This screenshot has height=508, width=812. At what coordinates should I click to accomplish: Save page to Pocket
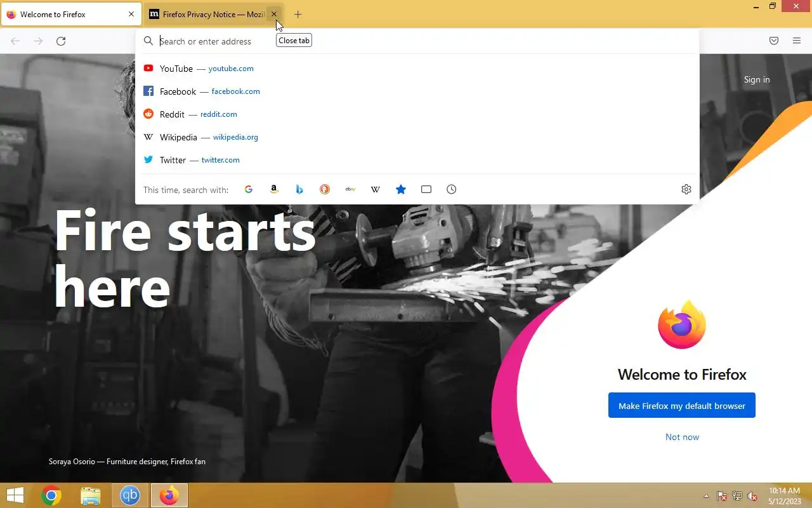pyautogui.click(x=774, y=41)
